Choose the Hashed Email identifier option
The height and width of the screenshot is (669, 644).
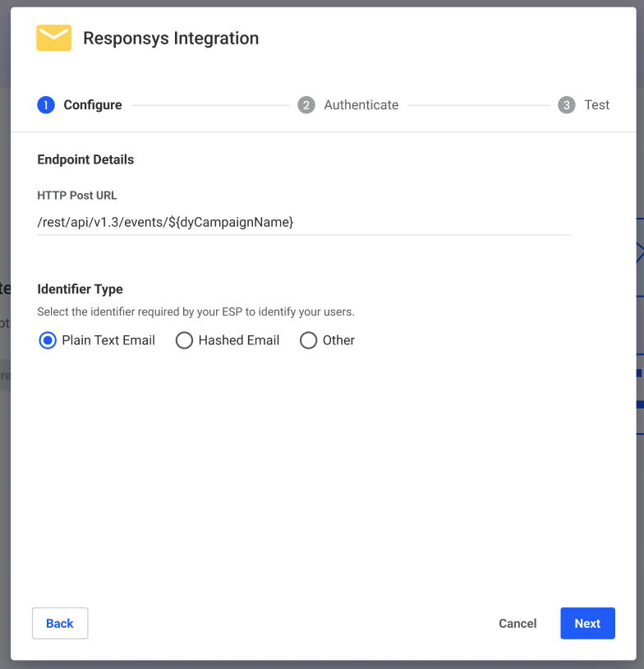click(184, 340)
